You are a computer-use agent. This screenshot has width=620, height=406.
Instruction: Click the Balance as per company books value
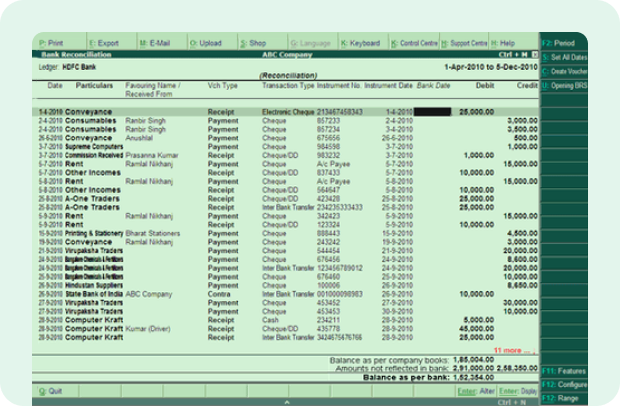tap(473, 360)
